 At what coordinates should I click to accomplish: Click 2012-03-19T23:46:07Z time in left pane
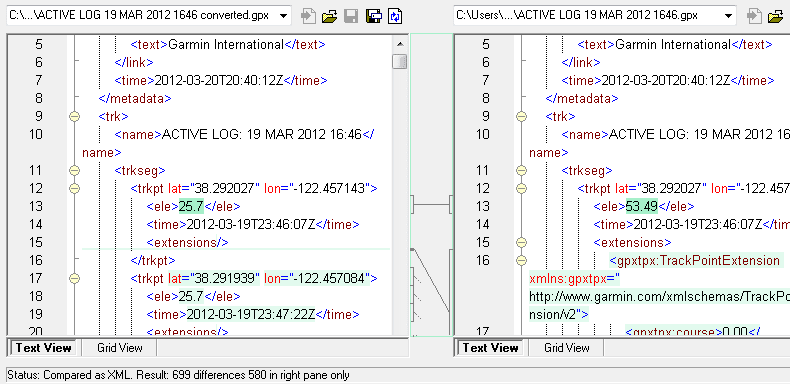click(x=251, y=224)
